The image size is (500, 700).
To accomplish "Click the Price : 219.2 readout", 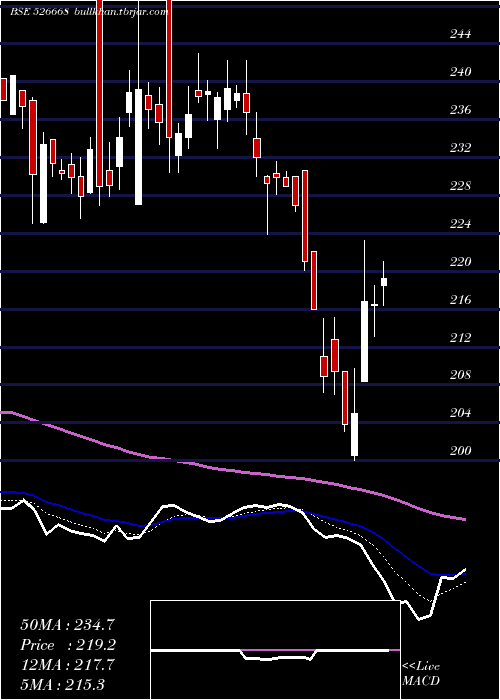I will click(68, 645).
